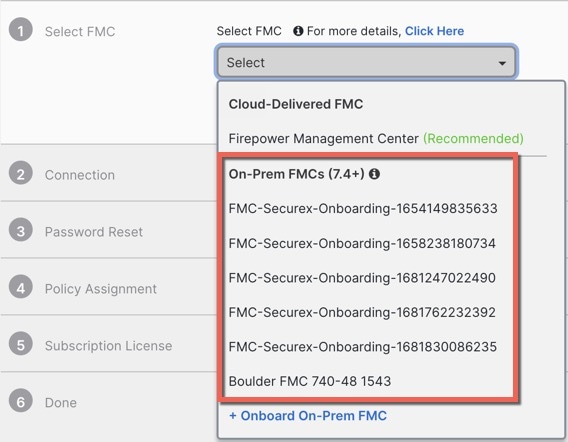Choose Firepower Management Center (Recommended)

(x=376, y=139)
